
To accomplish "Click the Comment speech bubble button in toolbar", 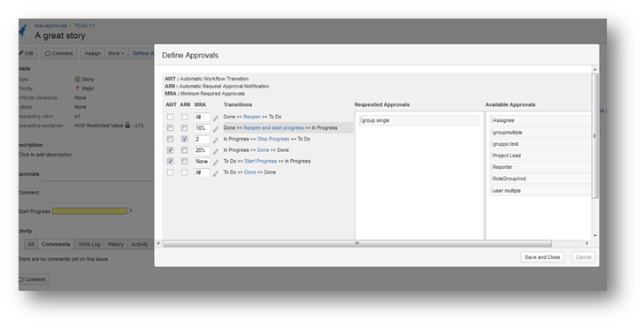I will click(x=58, y=53).
